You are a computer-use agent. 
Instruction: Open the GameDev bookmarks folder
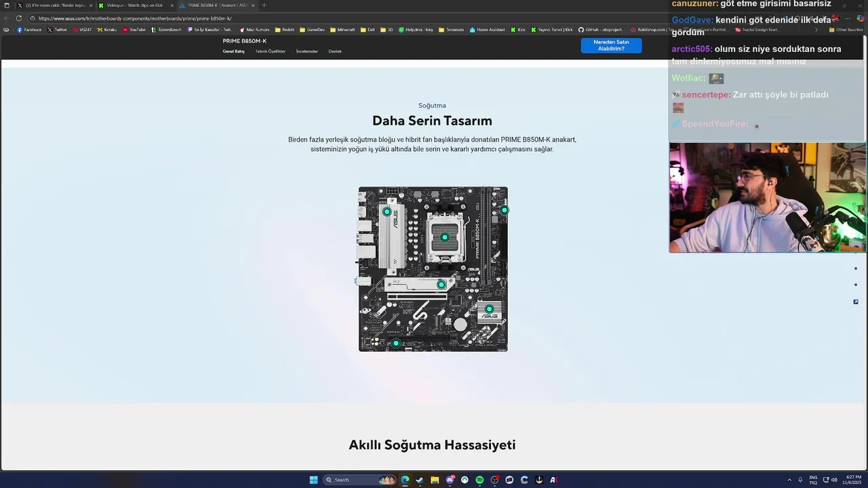click(313, 30)
